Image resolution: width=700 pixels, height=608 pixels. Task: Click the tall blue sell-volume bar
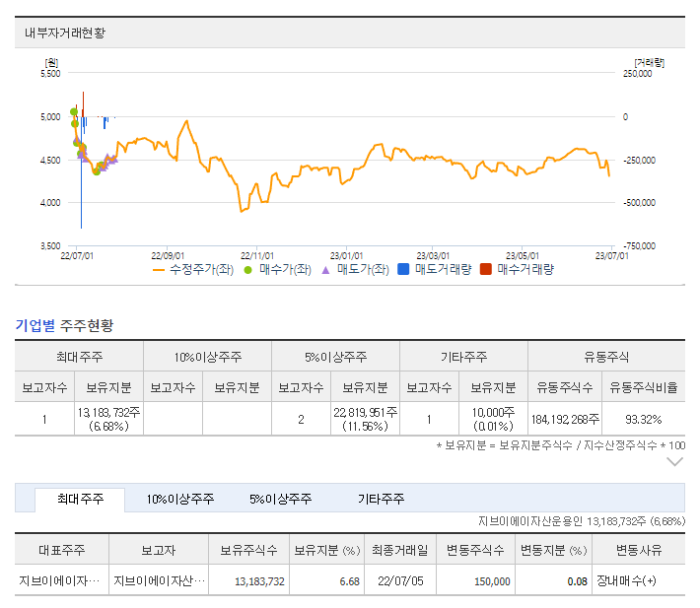[81, 172]
